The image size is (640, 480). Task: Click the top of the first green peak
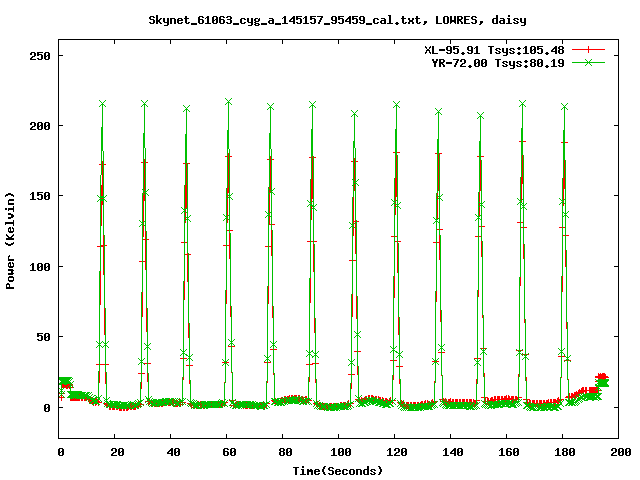(102, 104)
